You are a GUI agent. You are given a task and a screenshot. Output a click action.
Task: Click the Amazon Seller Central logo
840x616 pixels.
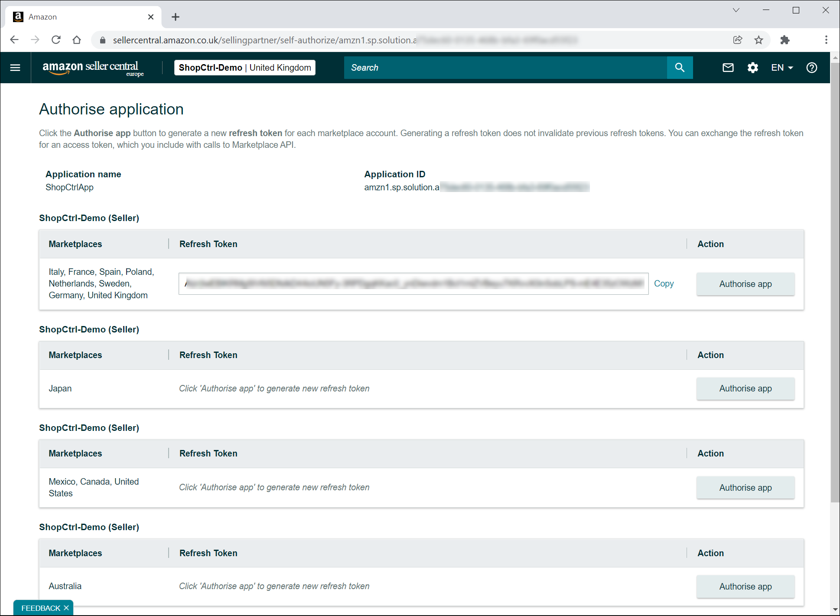coord(93,68)
